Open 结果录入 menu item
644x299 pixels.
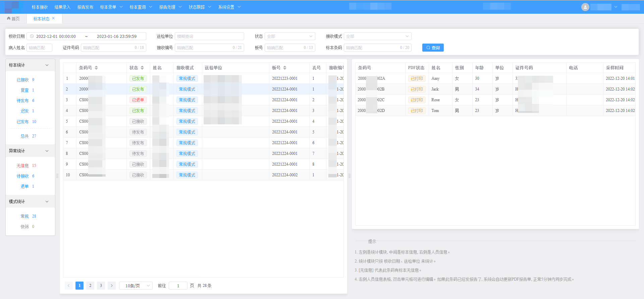[x=62, y=7]
